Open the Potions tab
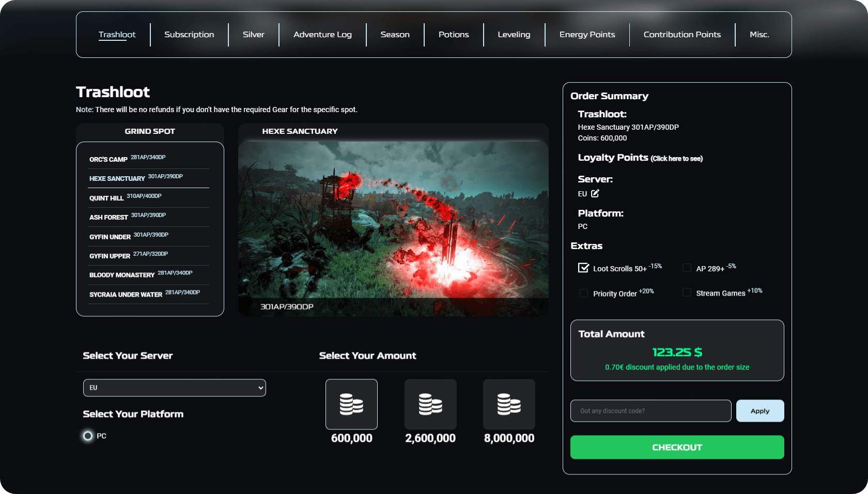The image size is (868, 494). 454,35
